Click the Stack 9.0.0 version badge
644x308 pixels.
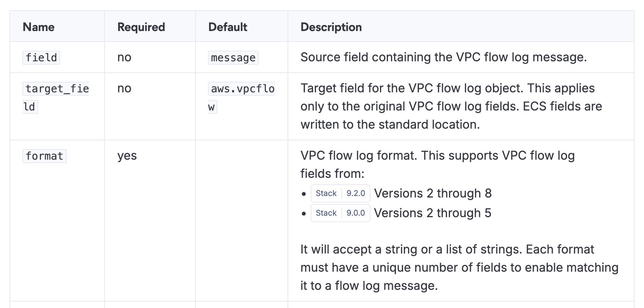340,213
